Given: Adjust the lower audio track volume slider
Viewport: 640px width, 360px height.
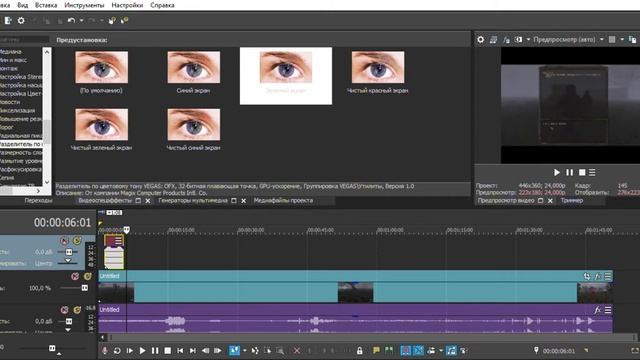Looking at the screenshot, I should coord(69,321).
